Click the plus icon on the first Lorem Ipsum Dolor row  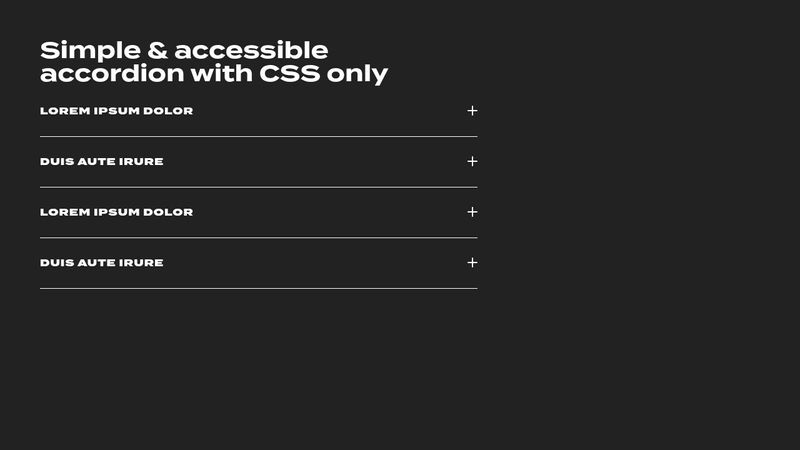pos(472,111)
